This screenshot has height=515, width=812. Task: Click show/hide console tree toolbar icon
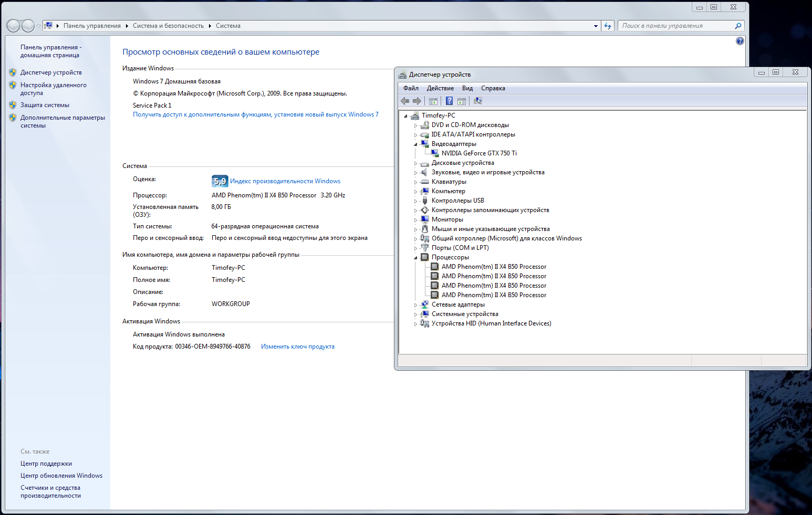pyautogui.click(x=433, y=101)
